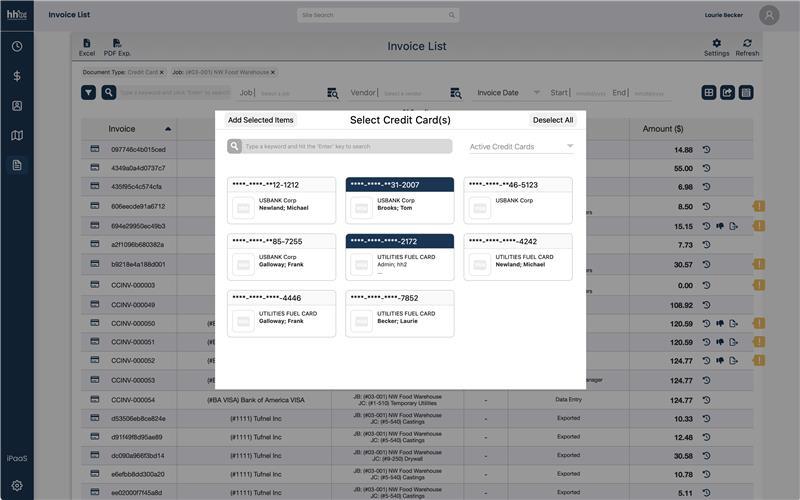Remove the Document Type: Credit Card filter chip
This screenshot has width=800, height=500.
162,72
